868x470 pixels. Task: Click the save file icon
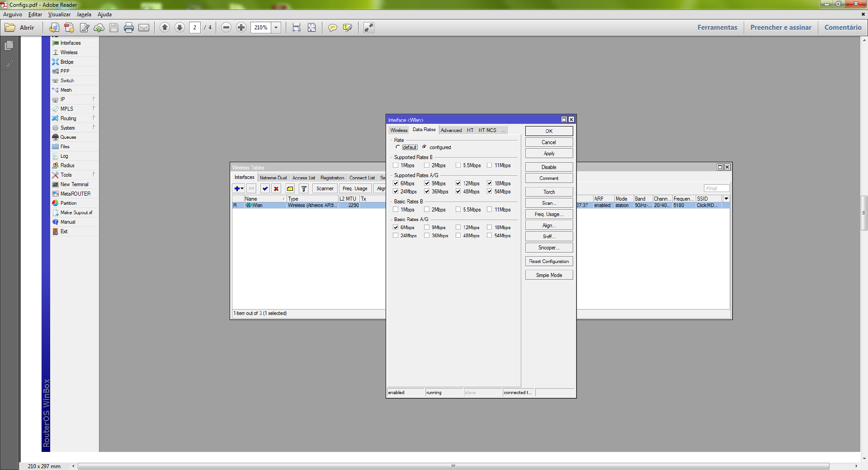pyautogui.click(x=114, y=28)
